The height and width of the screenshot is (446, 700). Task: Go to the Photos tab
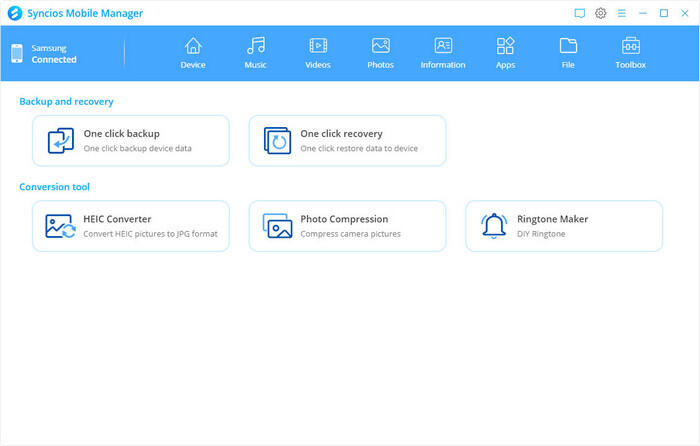pos(380,52)
